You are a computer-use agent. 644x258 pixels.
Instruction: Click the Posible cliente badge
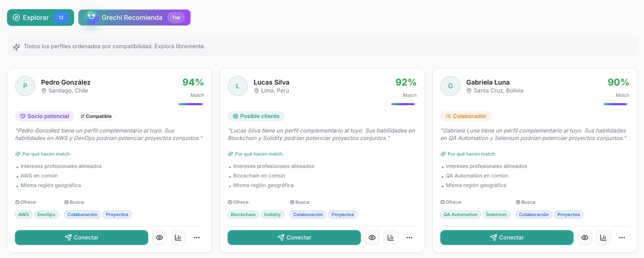(x=256, y=116)
